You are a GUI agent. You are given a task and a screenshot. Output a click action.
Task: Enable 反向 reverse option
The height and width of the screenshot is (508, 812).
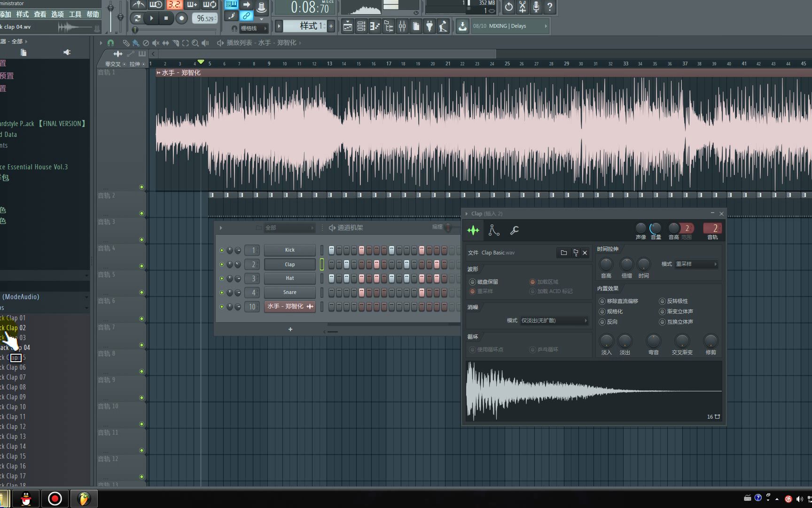point(602,322)
